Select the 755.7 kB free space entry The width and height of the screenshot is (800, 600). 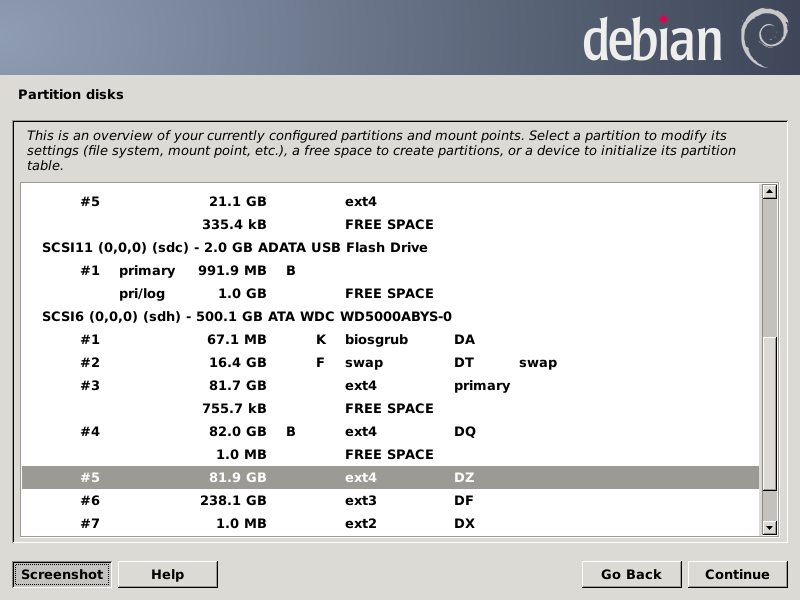(300, 408)
